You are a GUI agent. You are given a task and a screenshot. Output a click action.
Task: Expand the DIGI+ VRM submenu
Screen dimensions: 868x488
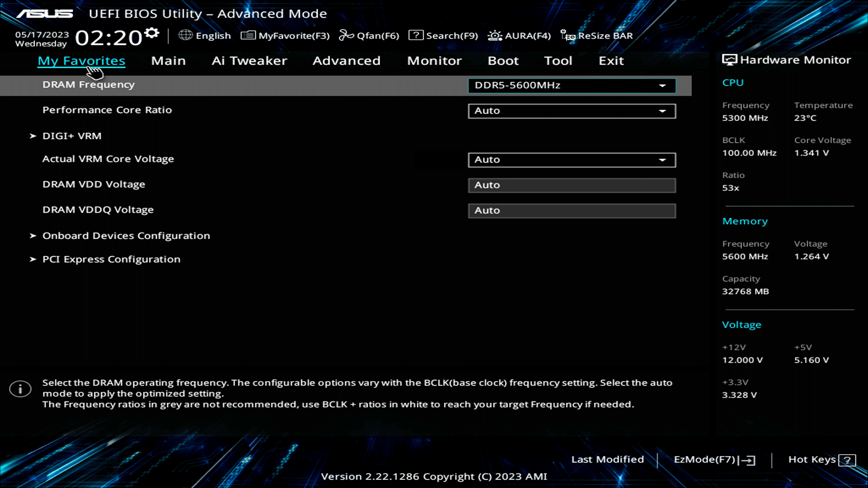pyautogui.click(x=71, y=136)
